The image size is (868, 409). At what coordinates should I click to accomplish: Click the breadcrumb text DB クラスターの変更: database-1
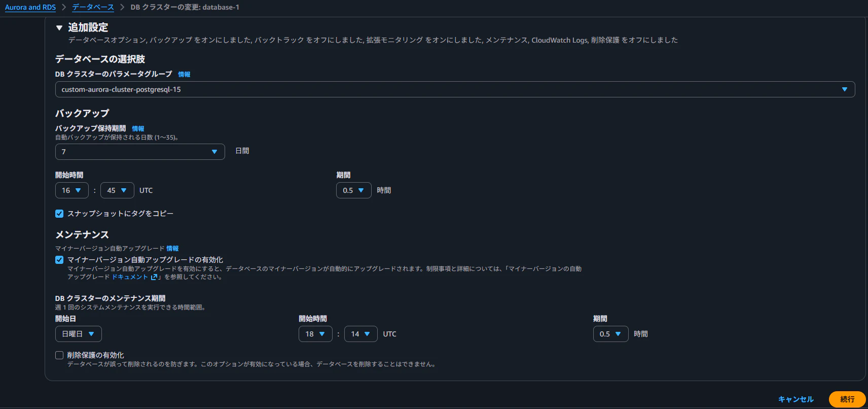(185, 7)
